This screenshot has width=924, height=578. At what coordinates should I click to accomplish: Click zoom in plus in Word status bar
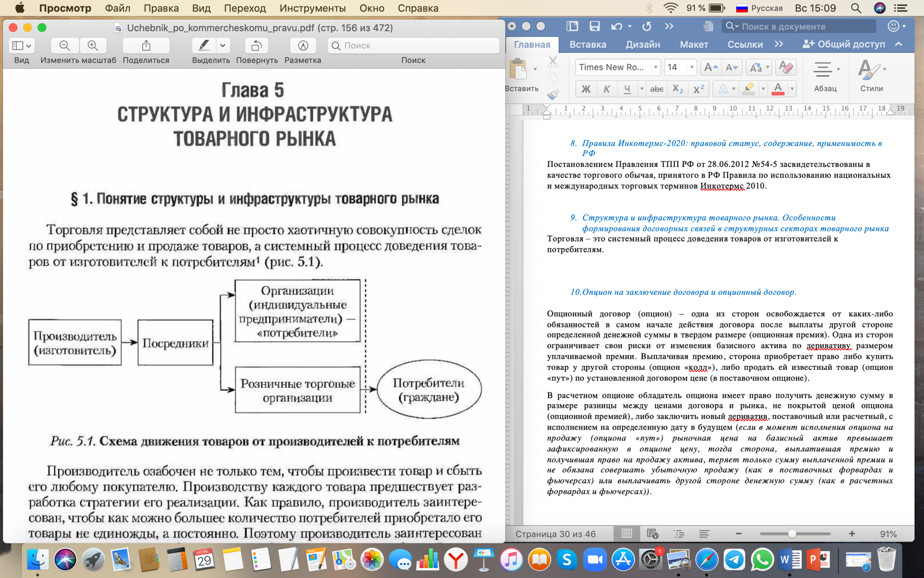tap(852, 534)
